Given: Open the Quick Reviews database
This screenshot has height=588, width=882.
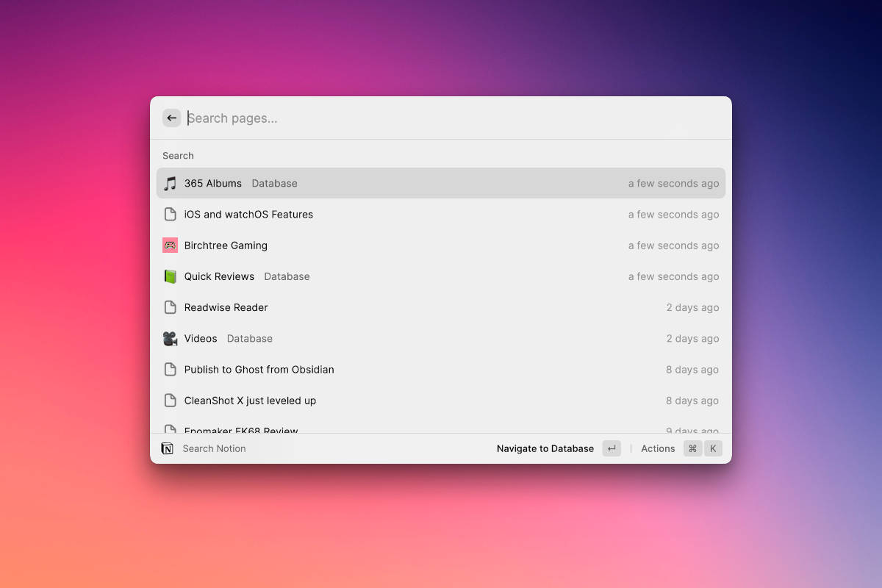Looking at the screenshot, I should pos(441,276).
